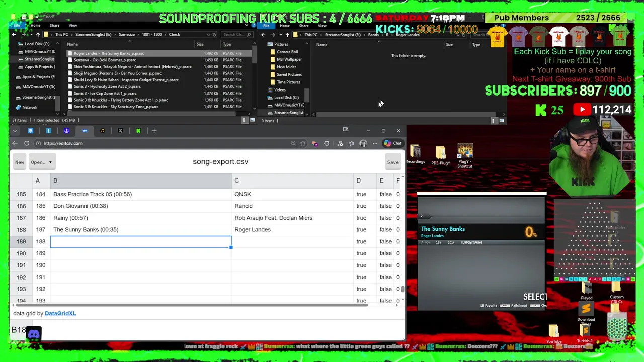Screen dimensions: 644x362
Task: Switch right Explorer to large icons view
Action: [502, 121]
